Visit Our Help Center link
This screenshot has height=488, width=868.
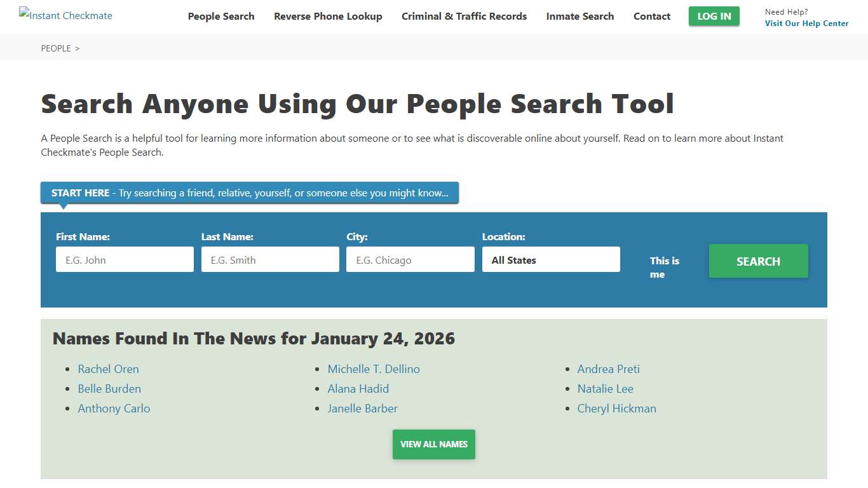[x=806, y=23]
